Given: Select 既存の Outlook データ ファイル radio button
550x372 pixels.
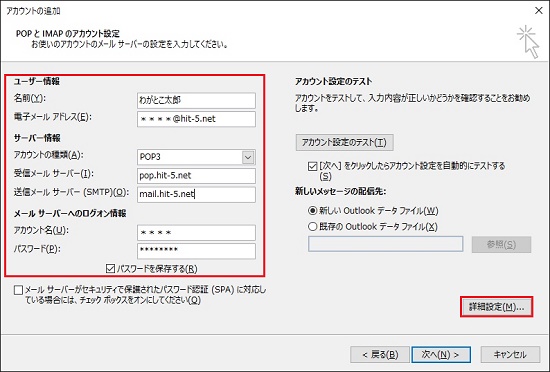Looking at the screenshot, I should (312, 226).
